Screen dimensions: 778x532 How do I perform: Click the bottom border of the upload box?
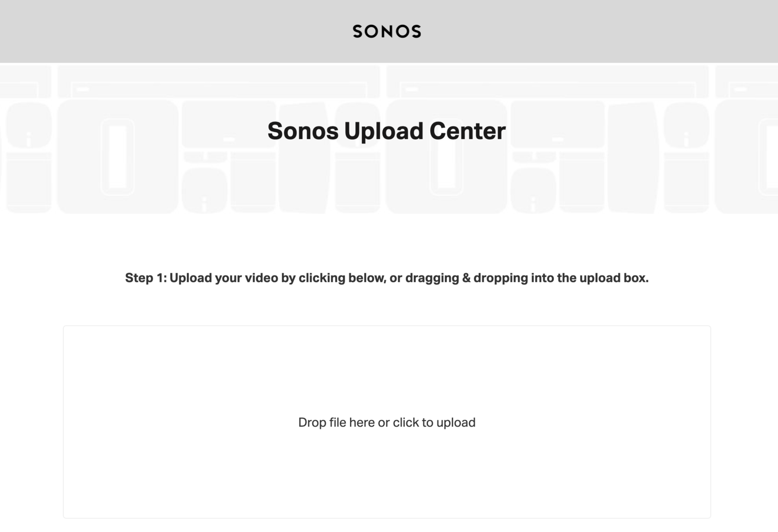387,518
